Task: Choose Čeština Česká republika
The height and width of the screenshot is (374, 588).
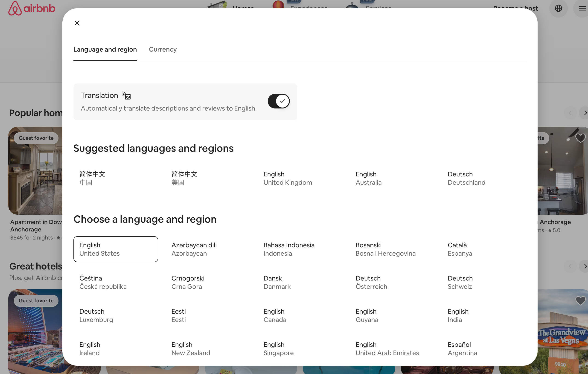Action: [116, 282]
